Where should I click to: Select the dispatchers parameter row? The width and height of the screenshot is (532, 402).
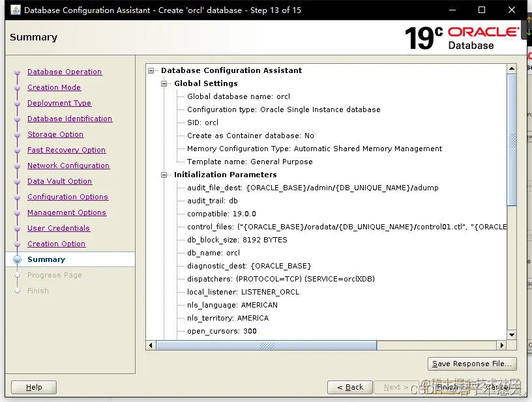click(281, 279)
